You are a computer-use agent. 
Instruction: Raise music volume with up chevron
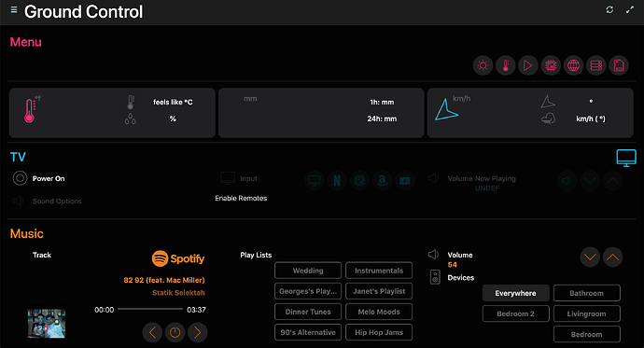tap(613, 258)
